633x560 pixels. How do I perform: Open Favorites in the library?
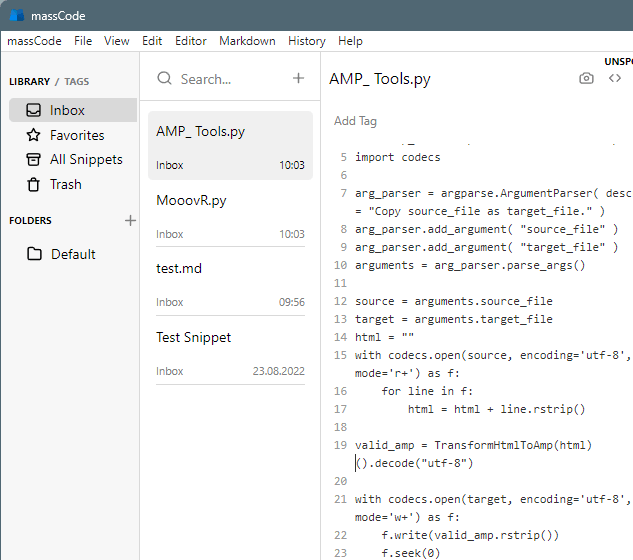[x=77, y=135]
